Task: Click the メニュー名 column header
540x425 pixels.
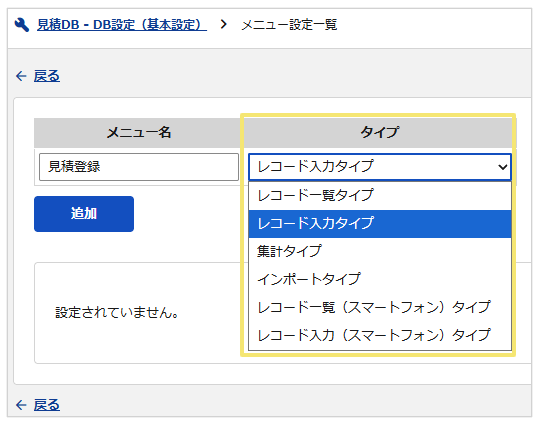Action: [139, 133]
